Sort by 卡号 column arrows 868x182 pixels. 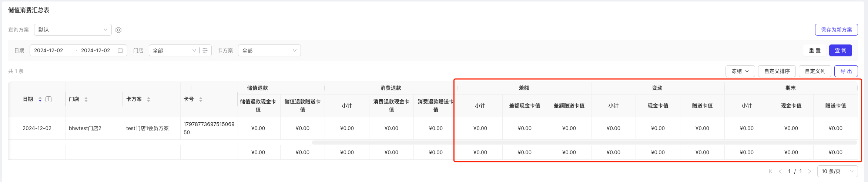[x=201, y=99]
